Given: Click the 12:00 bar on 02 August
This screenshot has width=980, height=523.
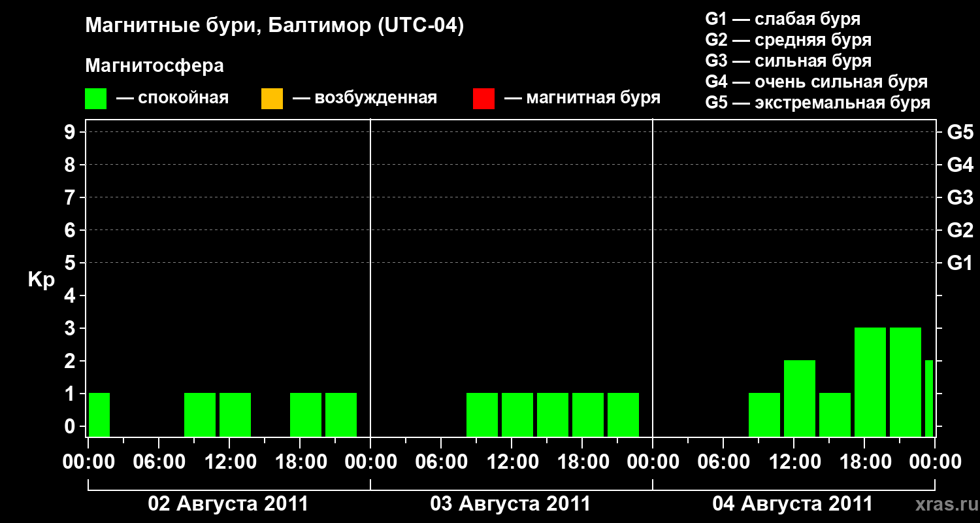Looking at the screenshot, I should 235,414.
